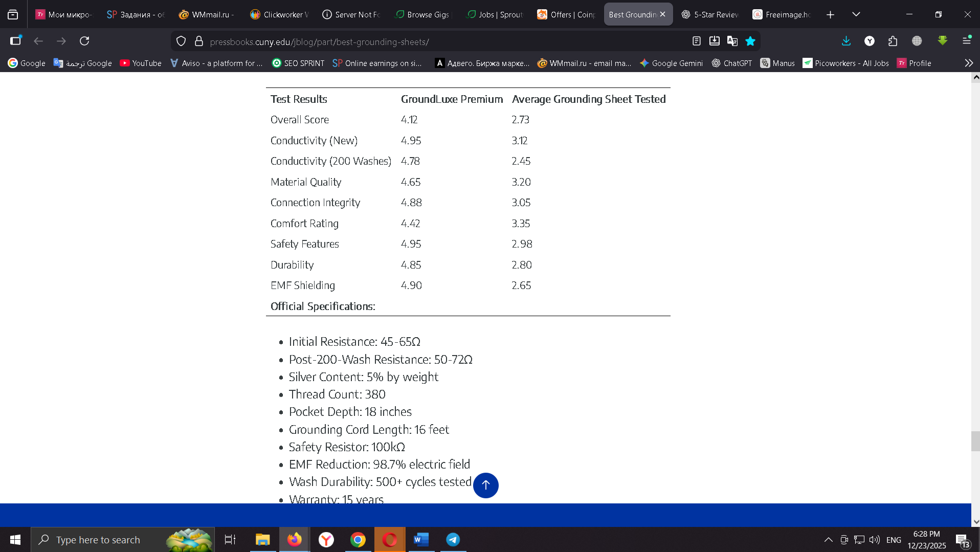
Task: Switch to Jobs | Sprout tab
Action: point(494,14)
